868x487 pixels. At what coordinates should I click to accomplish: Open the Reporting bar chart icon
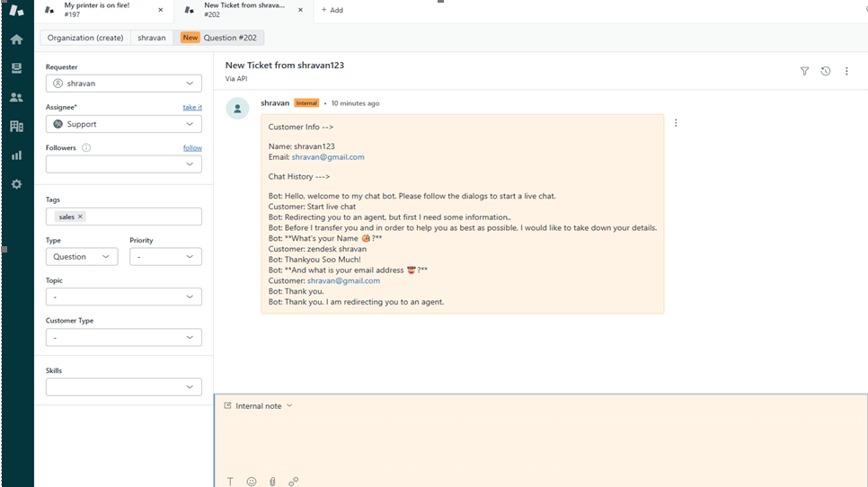[16, 155]
